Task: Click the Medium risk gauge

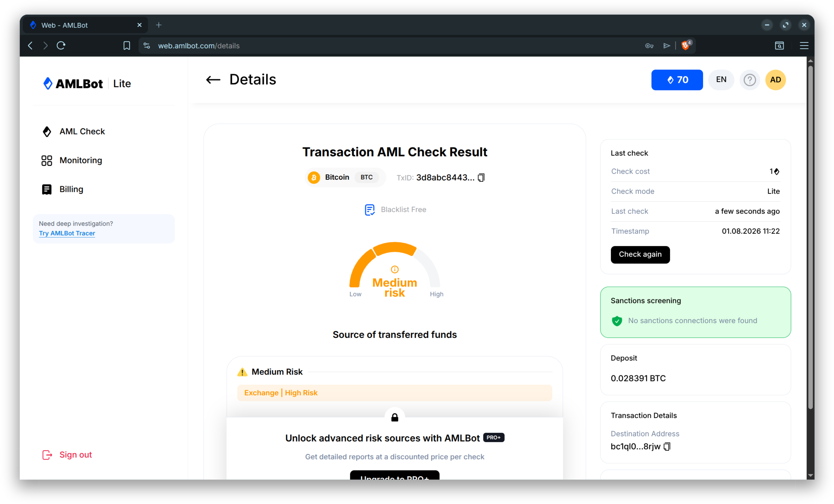Action: click(395, 270)
